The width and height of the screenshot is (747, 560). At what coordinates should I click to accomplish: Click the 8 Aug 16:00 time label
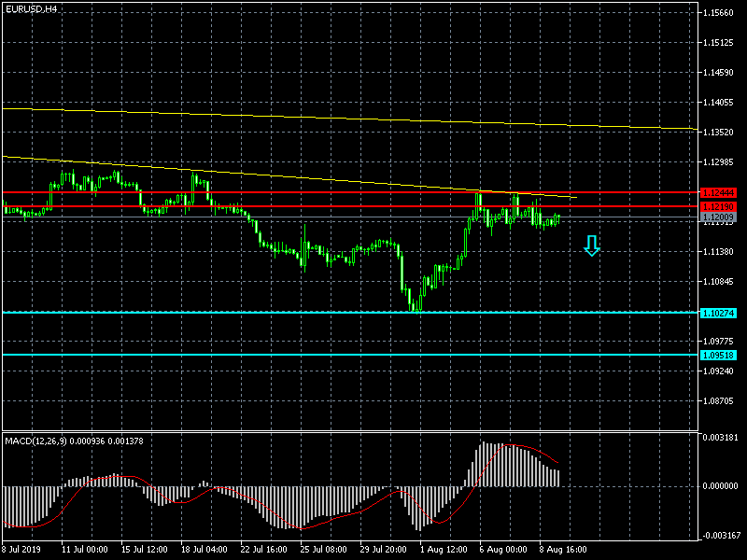click(564, 550)
